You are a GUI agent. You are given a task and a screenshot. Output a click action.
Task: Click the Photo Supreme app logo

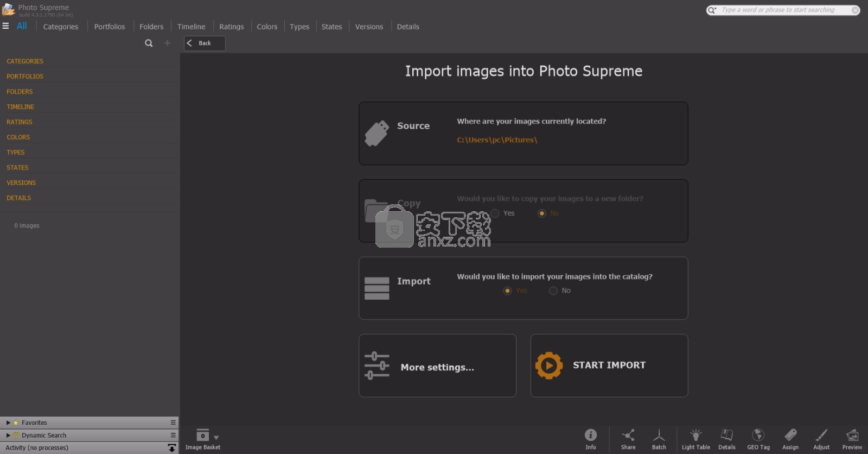point(9,9)
